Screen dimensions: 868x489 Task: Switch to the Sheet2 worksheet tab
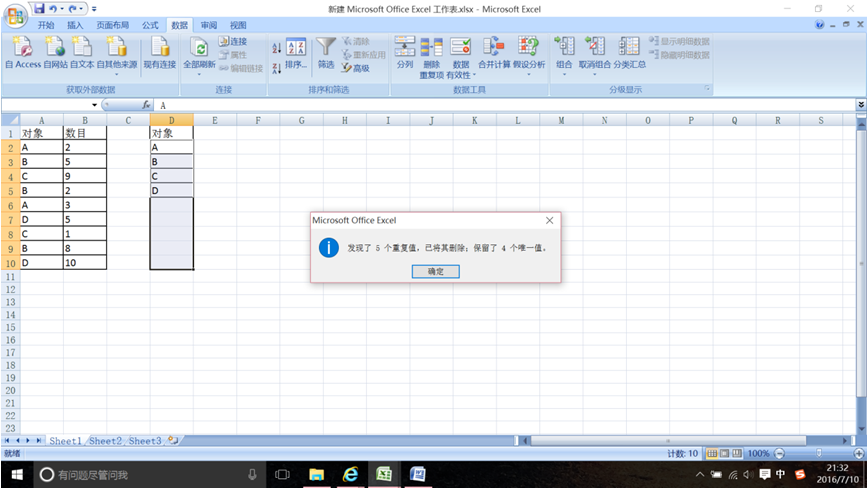(x=105, y=441)
